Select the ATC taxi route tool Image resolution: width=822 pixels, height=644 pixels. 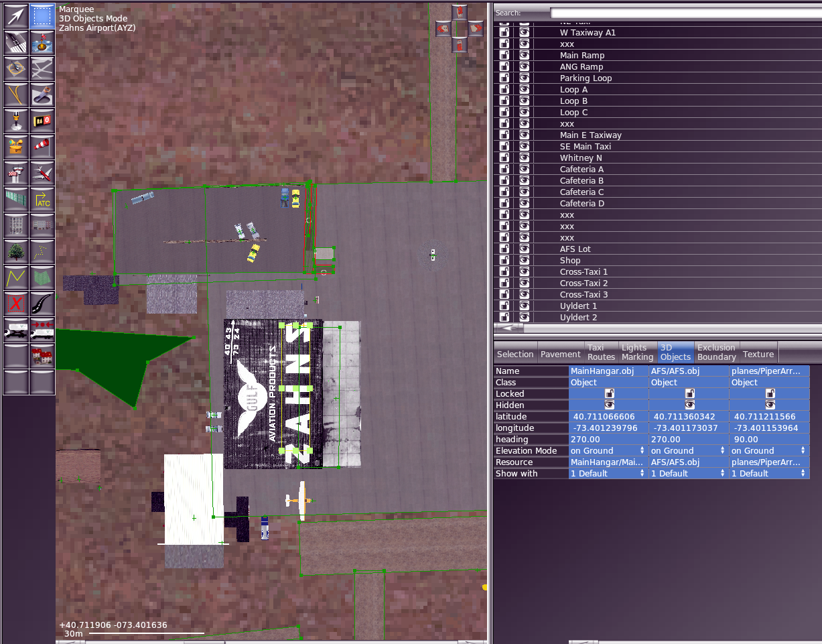pos(42,199)
